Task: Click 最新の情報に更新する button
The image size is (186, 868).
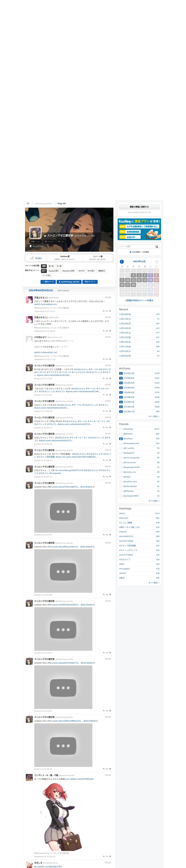Action: 139,207
